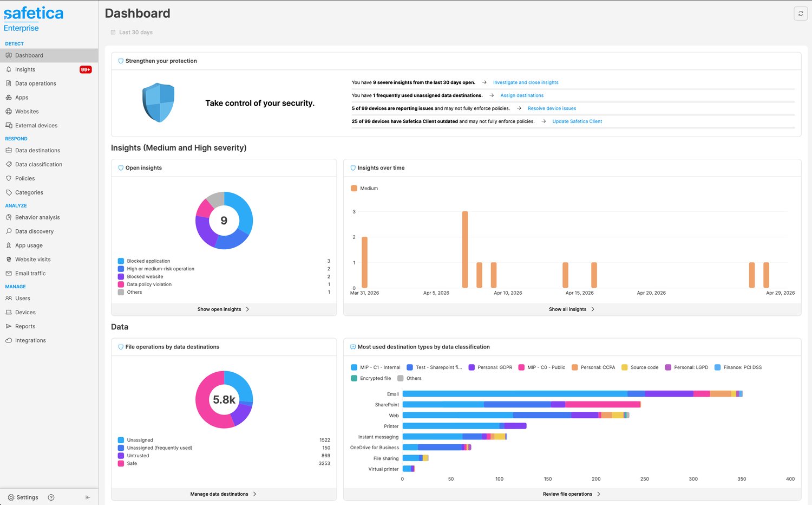
Task: Click the Reports sidebar icon
Action: tap(9, 326)
